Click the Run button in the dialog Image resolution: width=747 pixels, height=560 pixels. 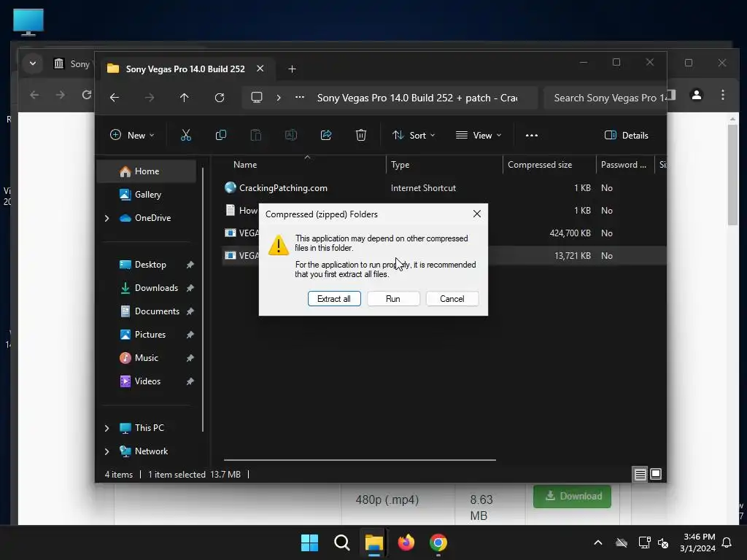tap(393, 298)
